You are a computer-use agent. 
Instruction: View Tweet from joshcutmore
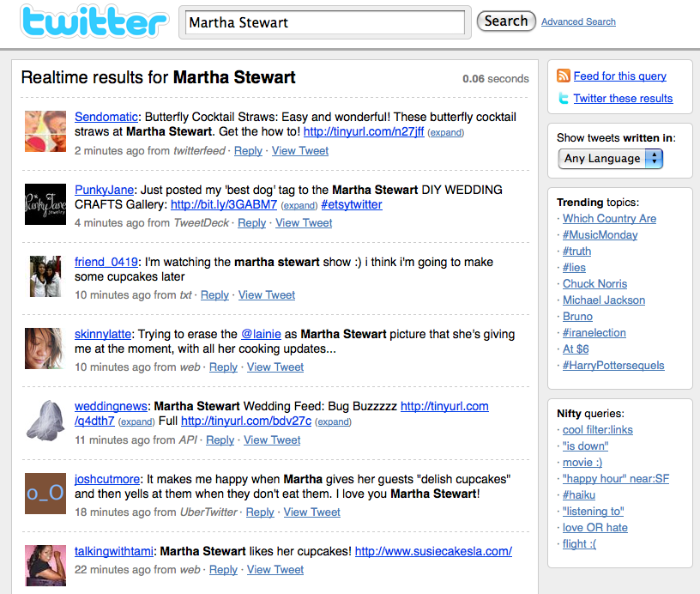pos(311,512)
